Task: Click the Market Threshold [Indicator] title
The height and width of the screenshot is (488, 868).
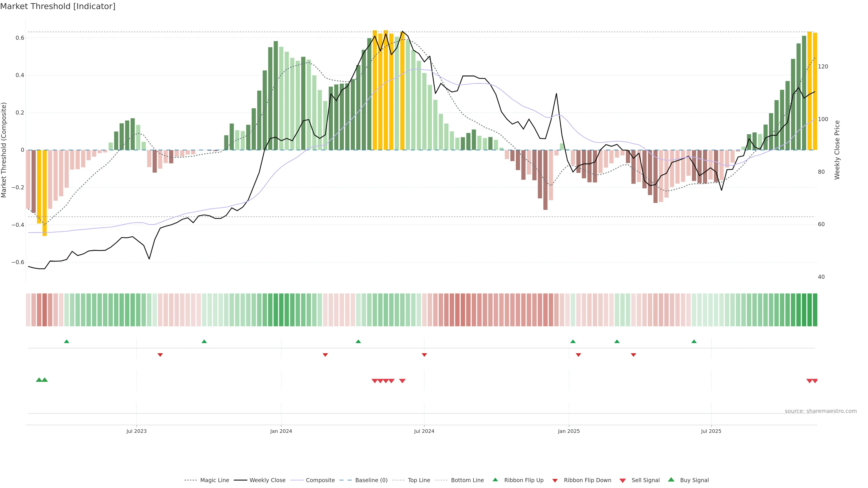Action: (x=58, y=6)
